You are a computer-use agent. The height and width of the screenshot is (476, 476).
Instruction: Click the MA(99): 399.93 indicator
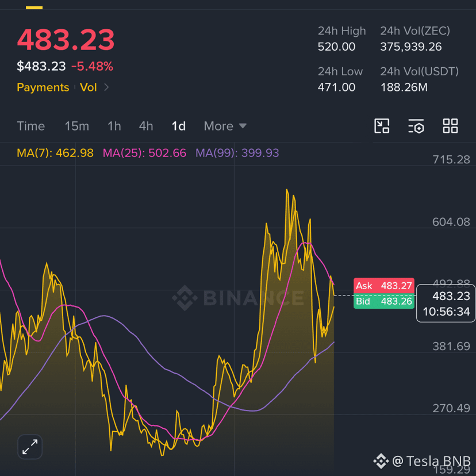[x=237, y=153]
